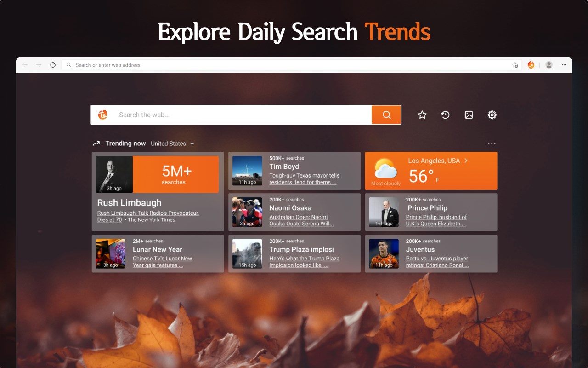588x368 pixels.
Task: Open the Tim Boyd Texas mayor article link
Action: tap(304, 179)
